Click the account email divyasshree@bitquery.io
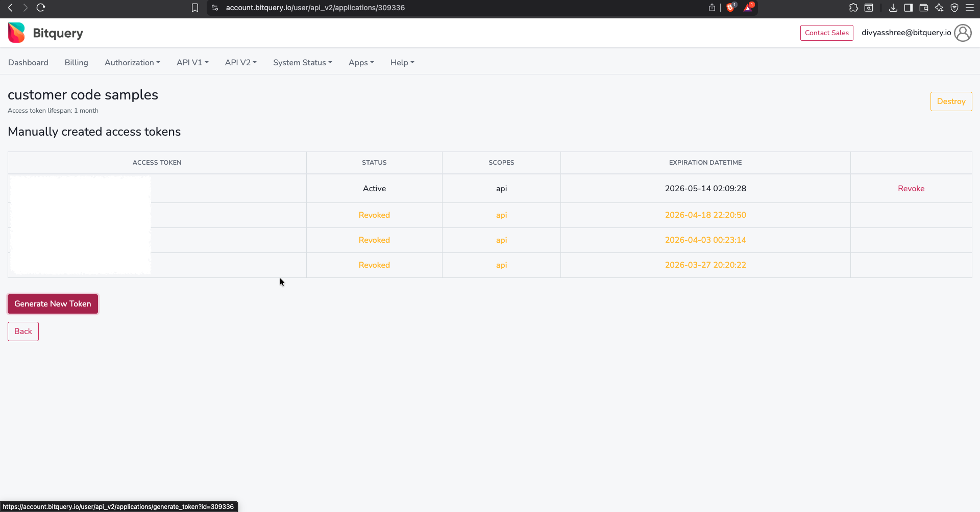Image resolution: width=980 pixels, height=512 pixels. coord(906,33)
